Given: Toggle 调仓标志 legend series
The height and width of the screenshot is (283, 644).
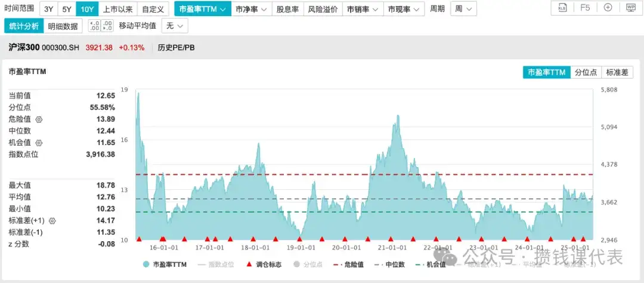Looking at the screenshot, I should pyautogui.click(x=264, y=264).
